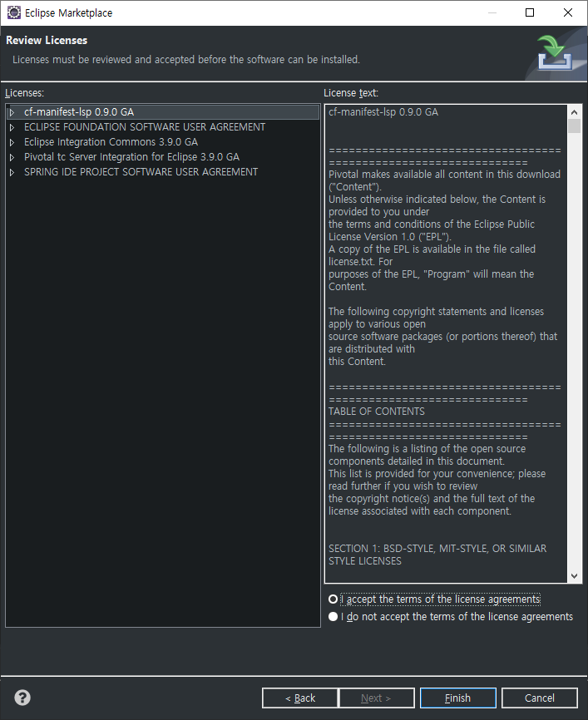
Task: Choose 'I do not accept the terms' option
Action: coord(333,617)
